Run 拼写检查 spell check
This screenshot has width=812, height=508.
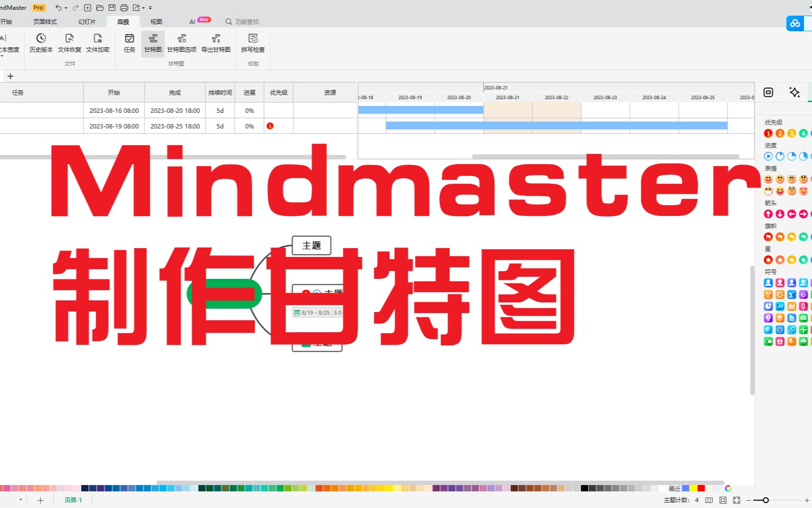[x=253, y=43]
